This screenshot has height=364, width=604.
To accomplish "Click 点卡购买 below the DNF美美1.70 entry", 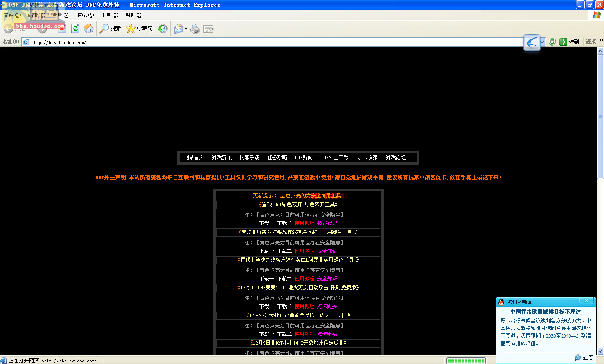I will tap(327, 306).
